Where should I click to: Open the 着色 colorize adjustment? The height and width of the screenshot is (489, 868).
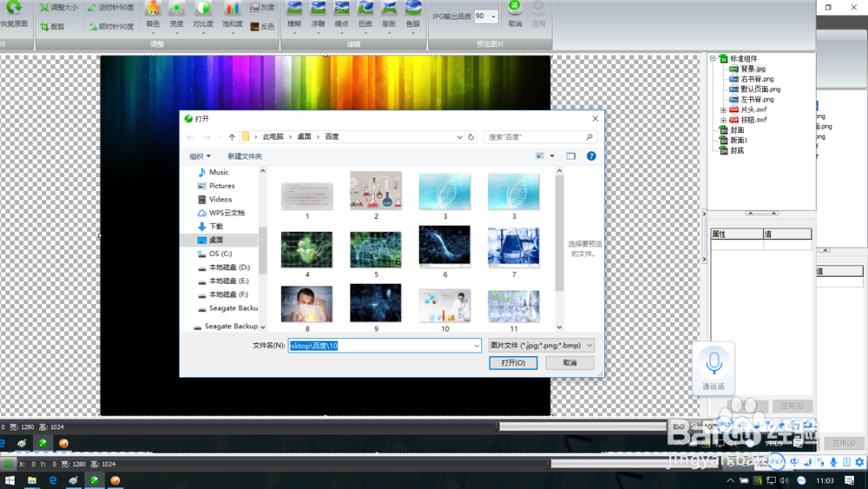tap(153, 16)
